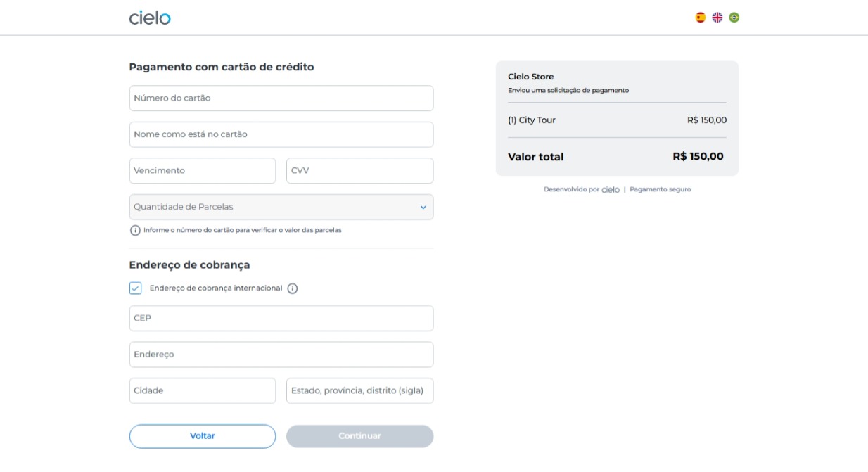Click the Nome como está no cartão field
The image size is (868, 472).
(x=281, y=134)
